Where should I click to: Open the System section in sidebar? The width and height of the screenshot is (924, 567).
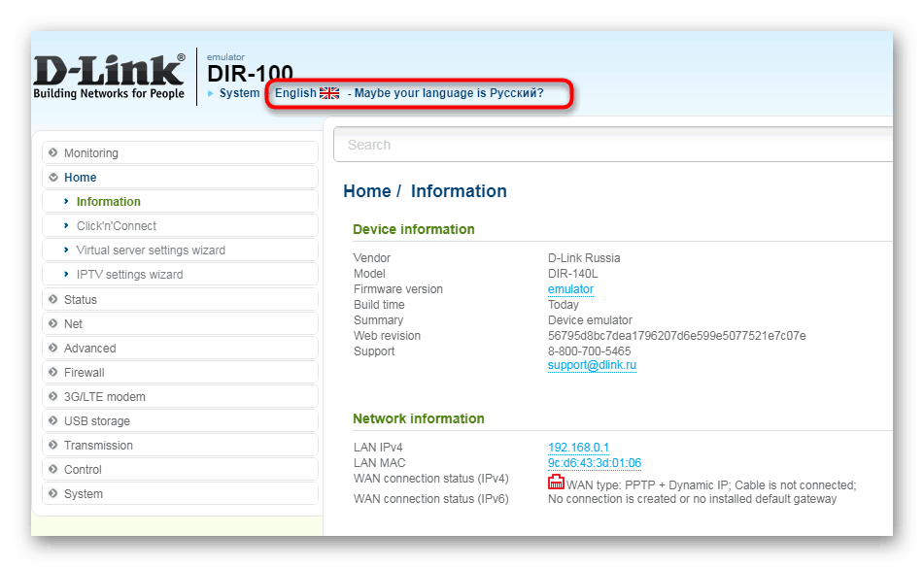181,493
